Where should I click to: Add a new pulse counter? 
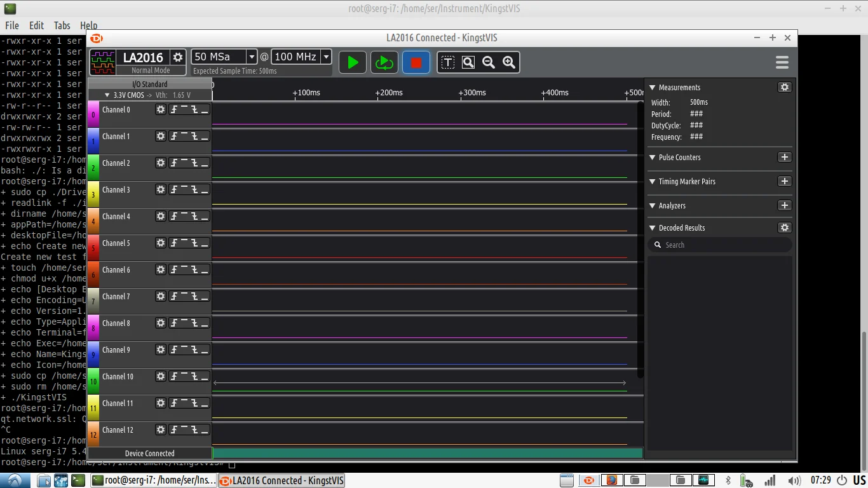tap(785, 157)
